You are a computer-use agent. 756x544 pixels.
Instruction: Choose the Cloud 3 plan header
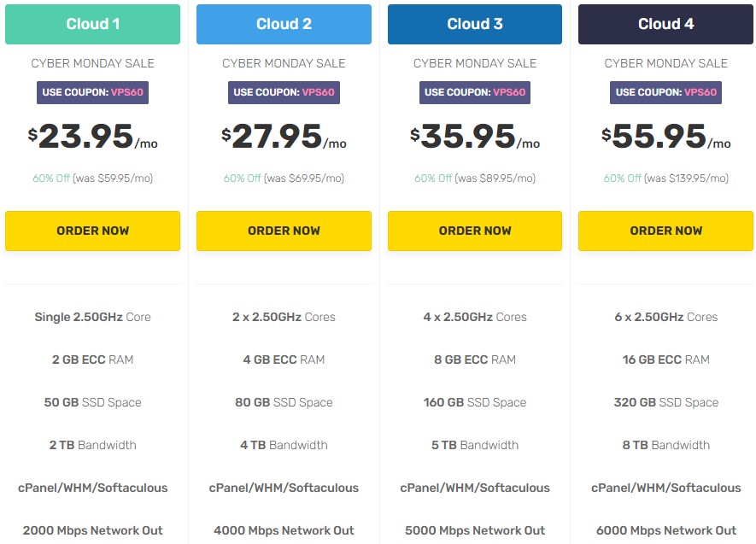(x=475, y=24)
